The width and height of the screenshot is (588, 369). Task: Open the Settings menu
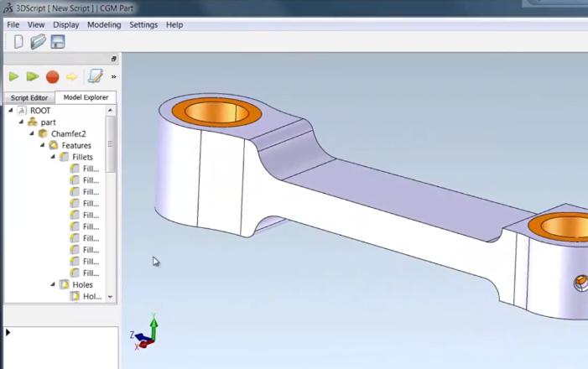coord(143,25)
